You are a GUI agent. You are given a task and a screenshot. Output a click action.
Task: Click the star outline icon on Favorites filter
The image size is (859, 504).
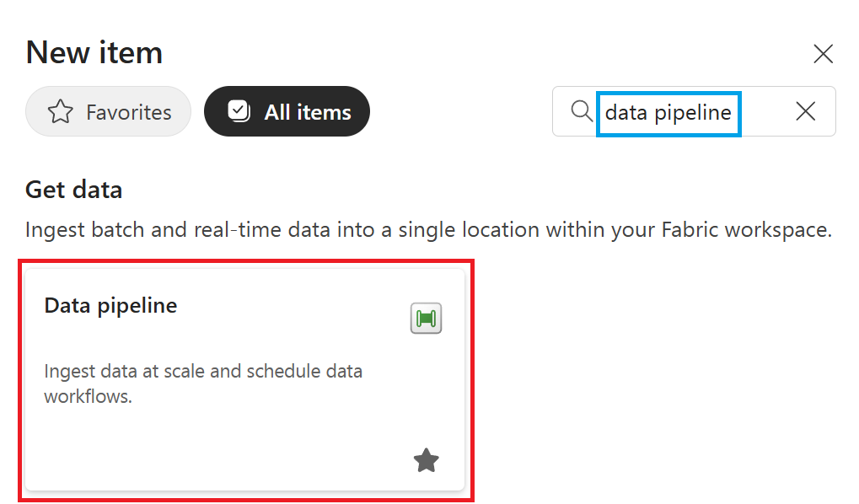point(60,110)
